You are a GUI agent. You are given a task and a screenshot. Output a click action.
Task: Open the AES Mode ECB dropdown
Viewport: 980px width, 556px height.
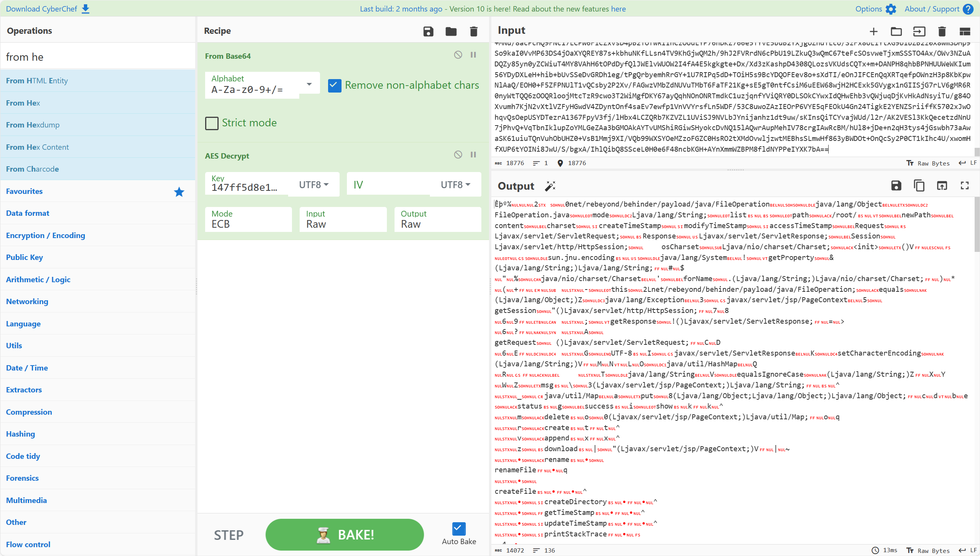tap(249, 220)
